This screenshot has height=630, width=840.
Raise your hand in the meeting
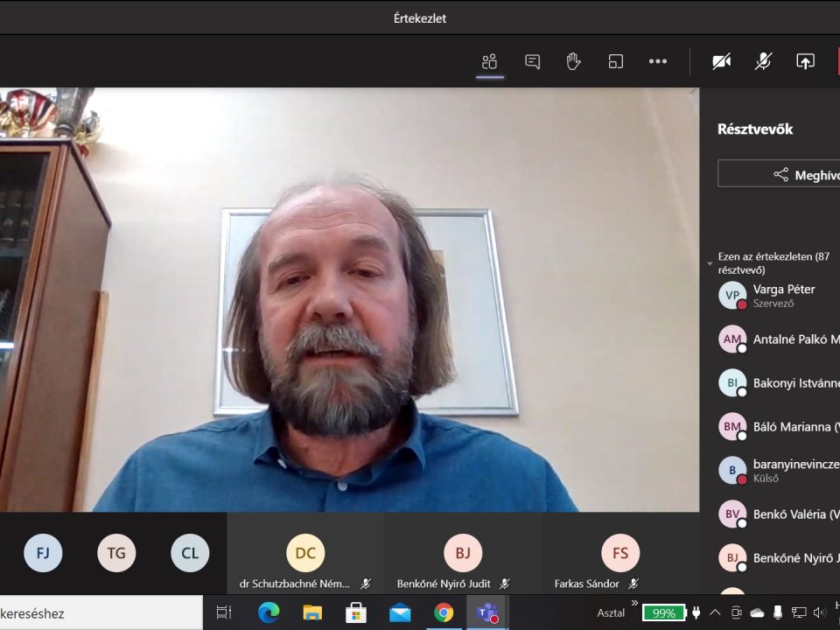574,61
